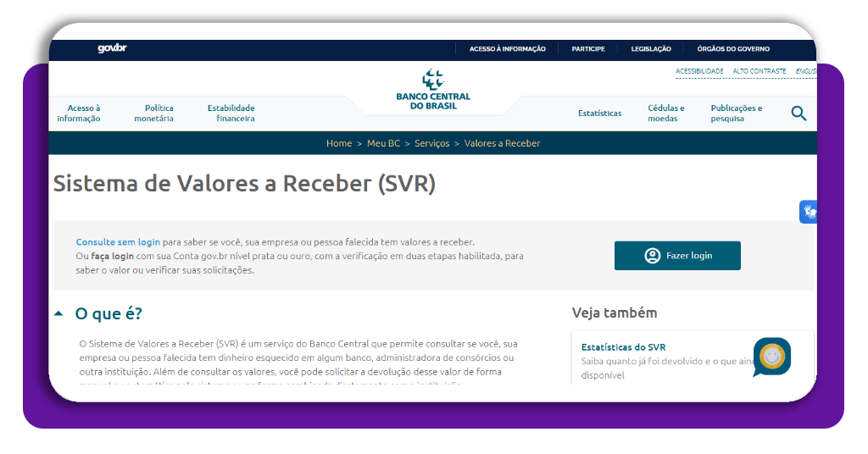
Task: Follow the 'Consulte sem login' link
Action: [x=118, y=242]
